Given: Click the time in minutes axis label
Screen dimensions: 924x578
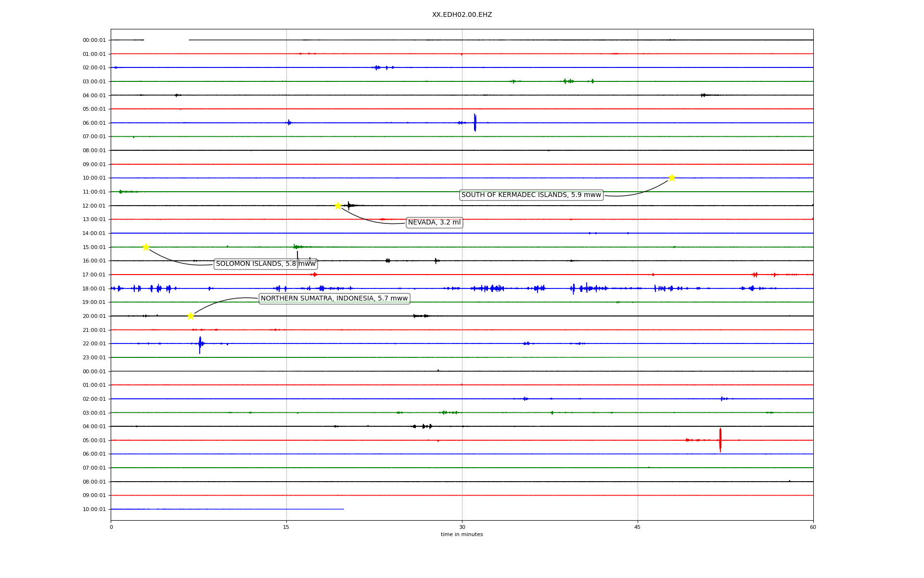Looking at the screenshot, I should click(462, 535).
